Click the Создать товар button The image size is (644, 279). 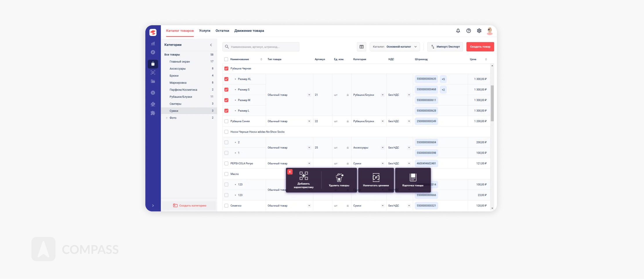click(480, 47)
